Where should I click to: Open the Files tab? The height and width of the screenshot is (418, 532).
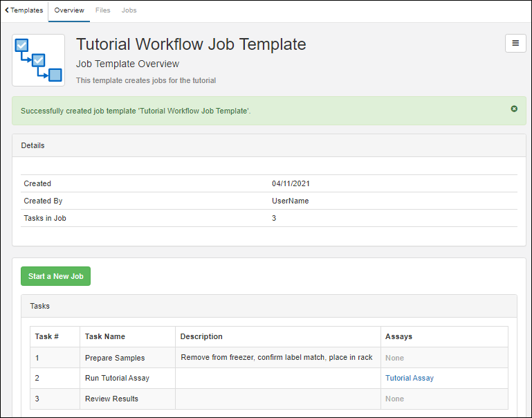102,10
